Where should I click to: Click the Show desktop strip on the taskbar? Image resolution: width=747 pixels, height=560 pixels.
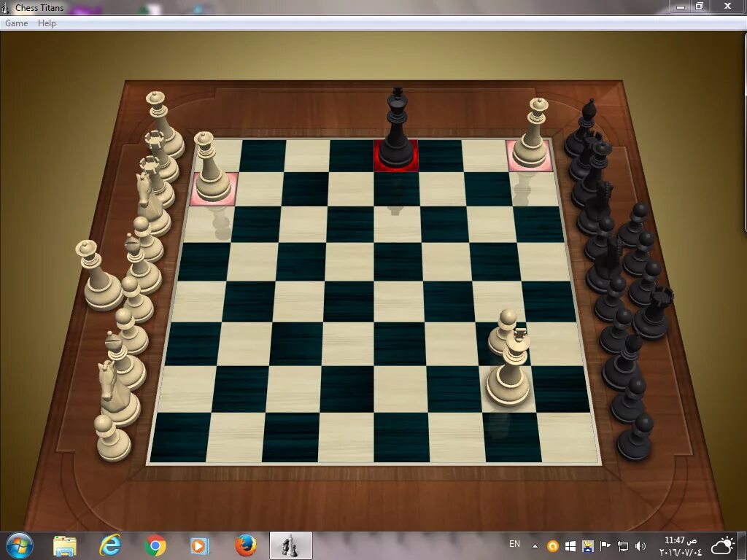click(x=743, y=545)
